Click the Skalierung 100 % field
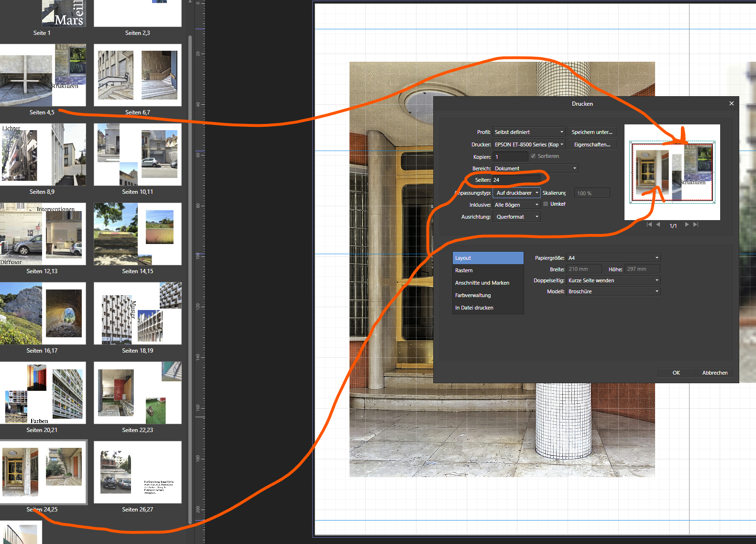The height and width of the screenshot is (544, 756). click(592, 193)
